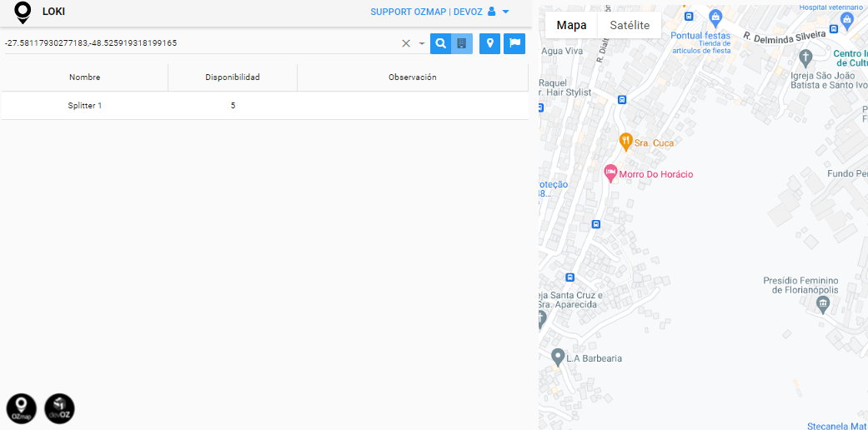Click the user profile icon
The height and width of the screenshot is (430, 868).
point(491,11)
